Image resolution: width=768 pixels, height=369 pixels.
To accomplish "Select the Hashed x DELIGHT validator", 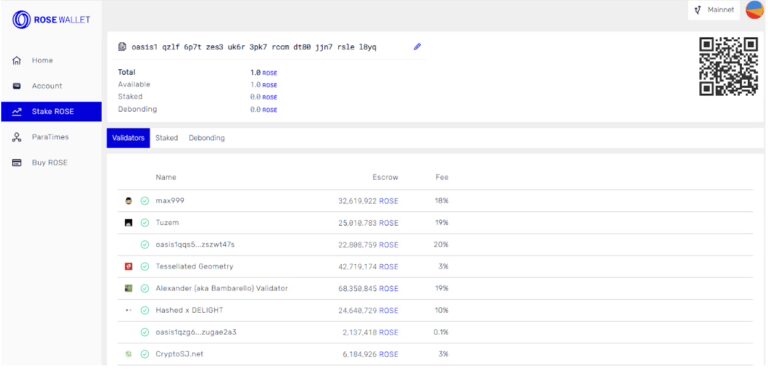I will [x=435, y=311].
